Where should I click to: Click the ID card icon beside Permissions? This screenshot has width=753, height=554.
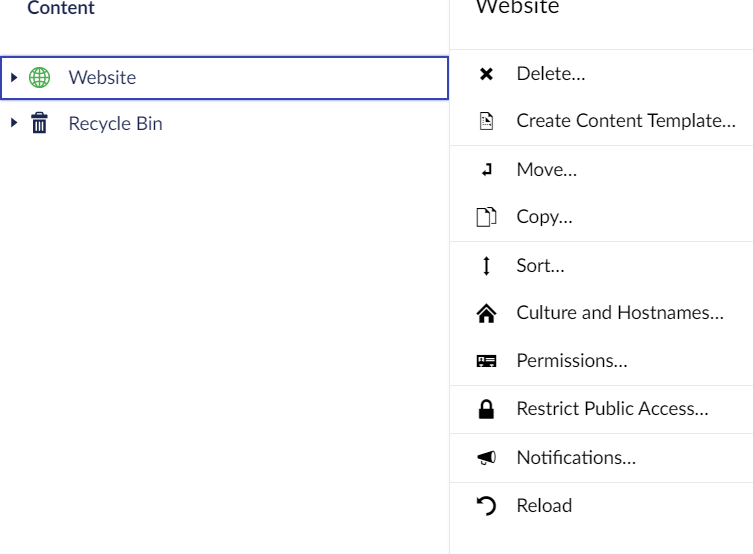coord(486,361)
